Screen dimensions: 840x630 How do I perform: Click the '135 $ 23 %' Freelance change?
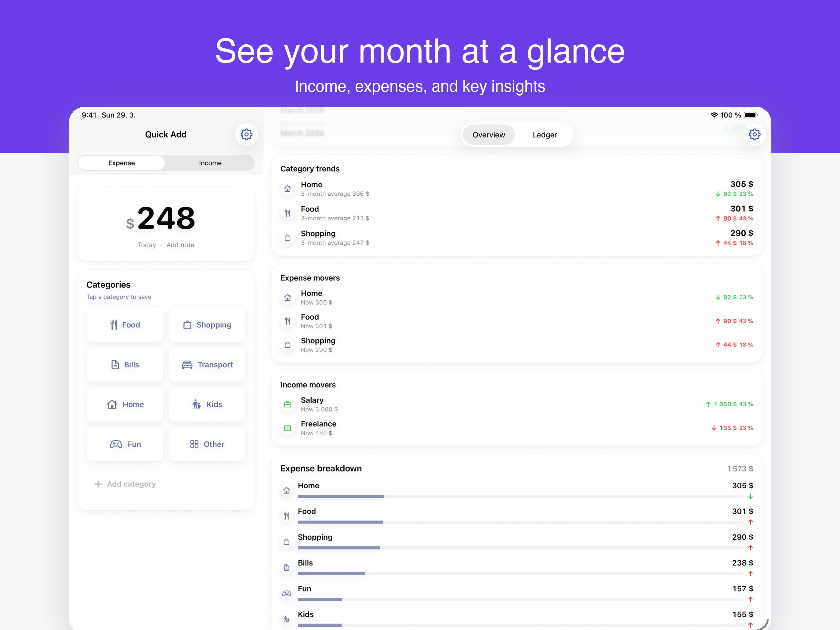[732, 428]
